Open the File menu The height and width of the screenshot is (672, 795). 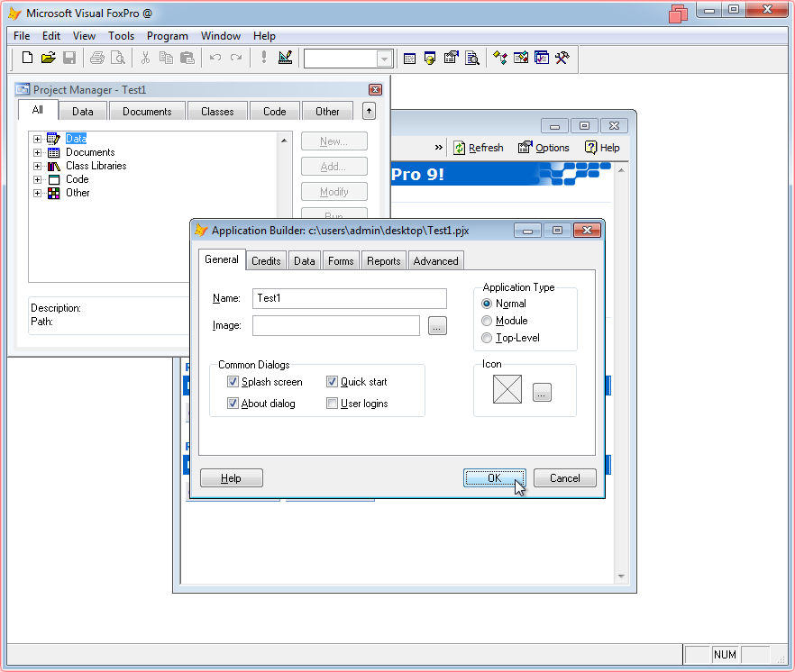pos(22,36)
